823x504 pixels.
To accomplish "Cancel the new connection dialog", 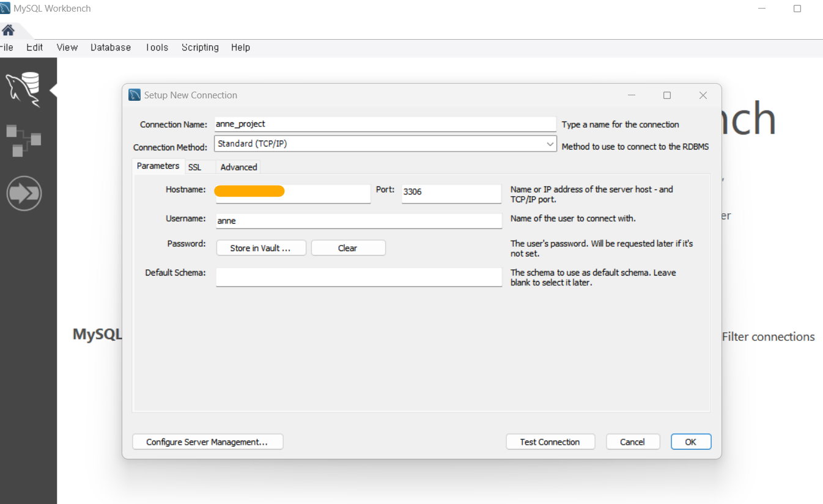I will 633,442.
